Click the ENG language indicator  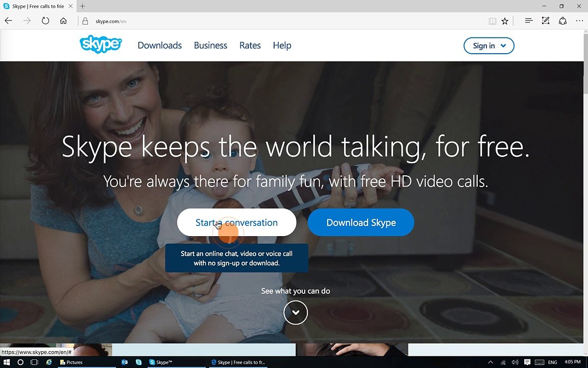click(552, 362)
